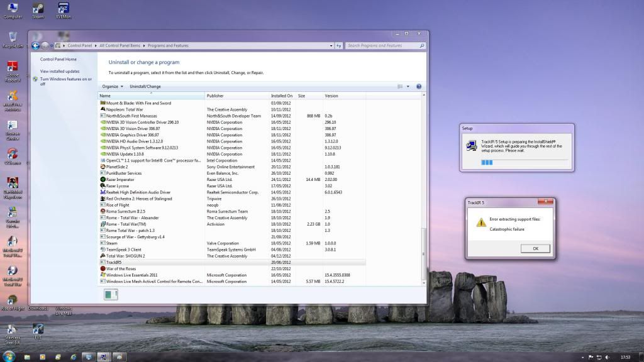644x362 pixels.
Task: Open the view options dropdown arrow
Action: [x=408, y=86]
